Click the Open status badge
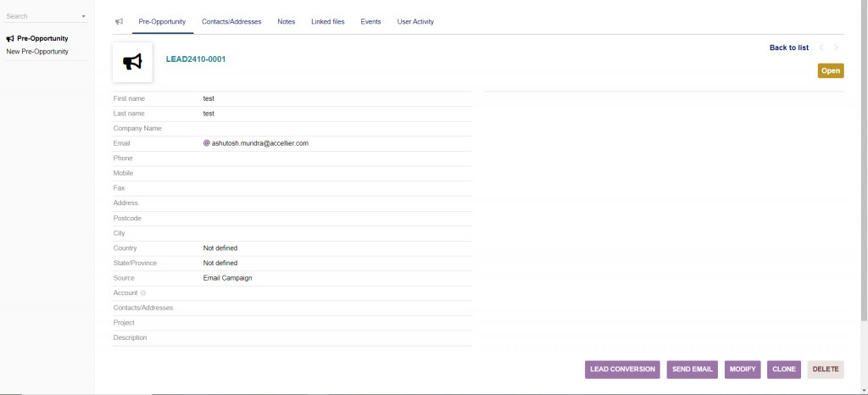 [x=831, y=71]
